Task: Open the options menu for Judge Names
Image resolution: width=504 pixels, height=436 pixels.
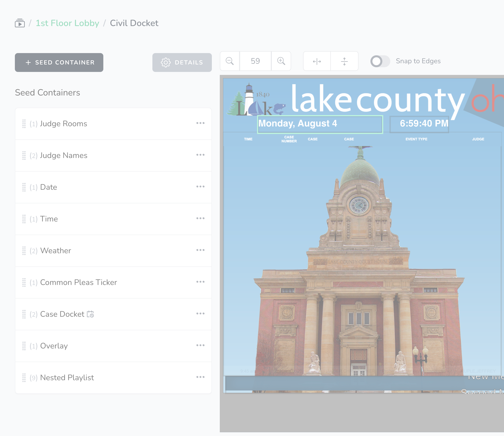Action: [x=200, y=155]
